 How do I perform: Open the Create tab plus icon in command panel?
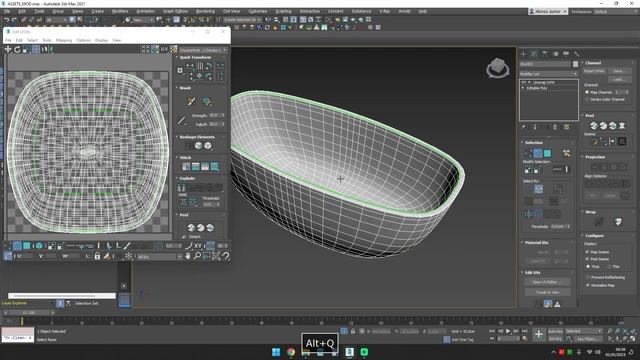[523, 54]
